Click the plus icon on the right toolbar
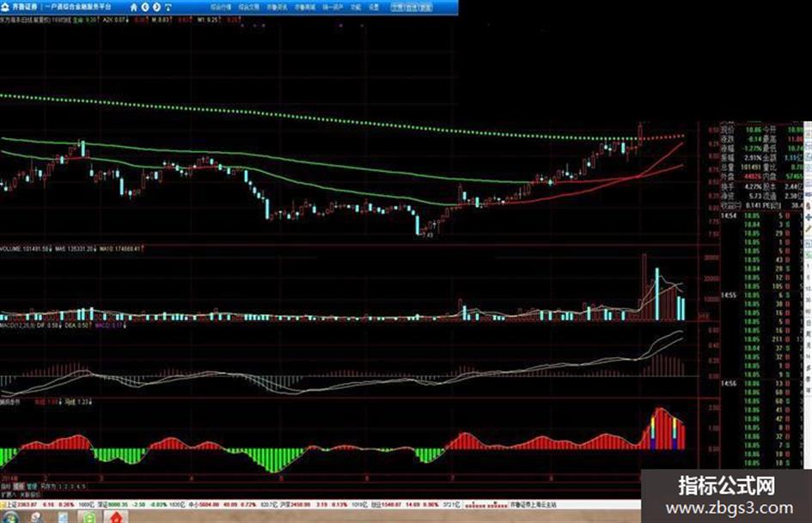812x523 pixels. tap(809, 218)
